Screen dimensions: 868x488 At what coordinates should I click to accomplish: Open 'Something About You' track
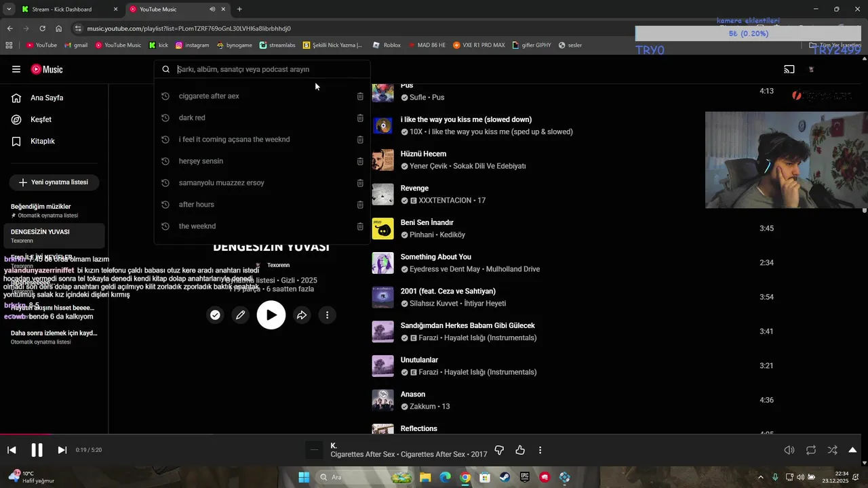click(435, 257)
